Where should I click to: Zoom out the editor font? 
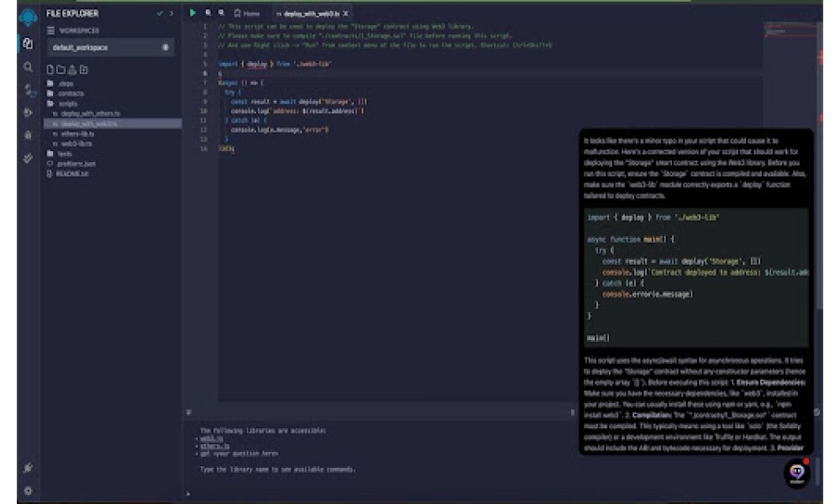[207, 13]
